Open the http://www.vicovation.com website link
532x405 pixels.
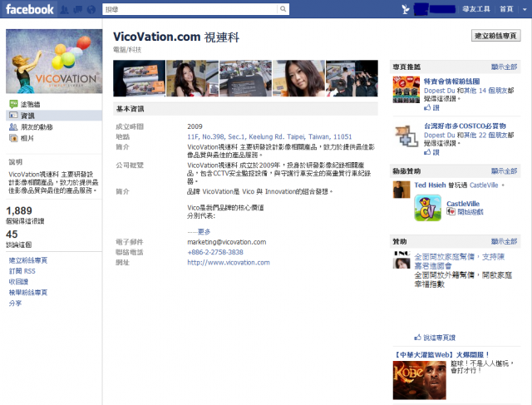(229, 263)
